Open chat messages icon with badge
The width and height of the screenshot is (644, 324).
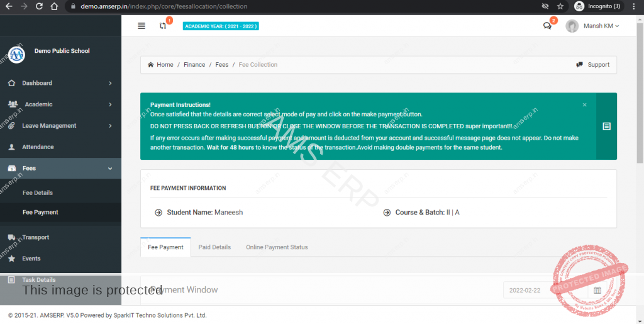click(547, 26)
